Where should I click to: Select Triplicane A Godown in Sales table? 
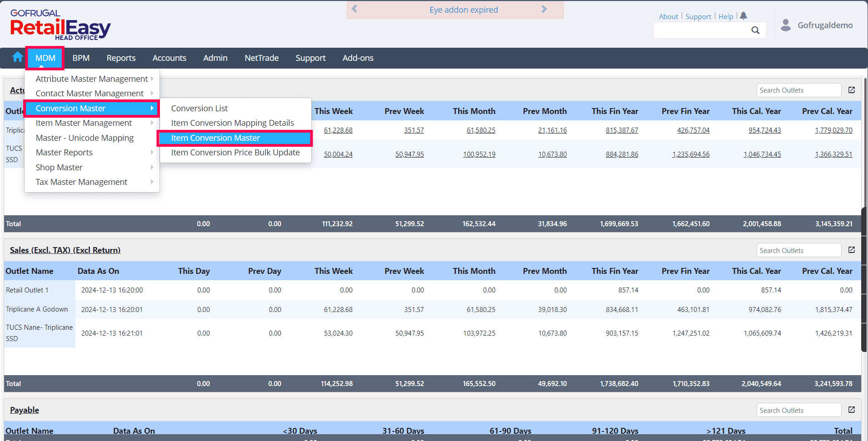[37, 309]
